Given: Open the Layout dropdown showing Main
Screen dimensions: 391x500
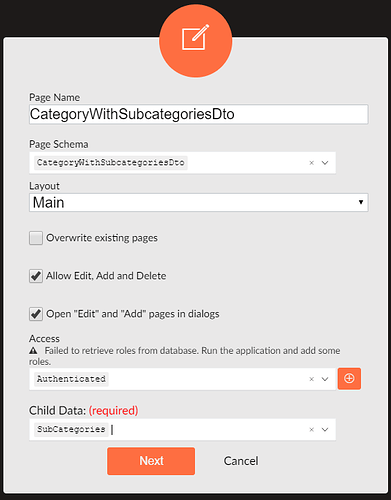Looking at the screenshot, I should pyautogui.click(x=199, y=202).
